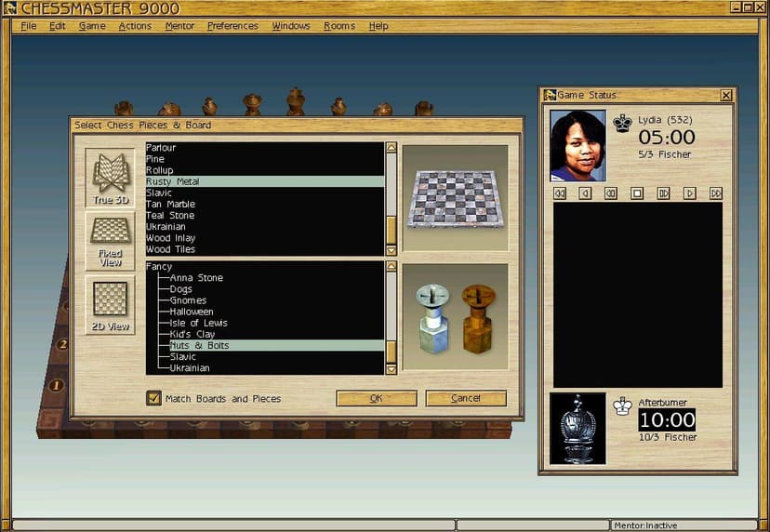The height and width of the screenshot is (532, 770).
Task: Click Afterburner's 10:00 clock
Action: pyautogui.click(x=667, y=420)
